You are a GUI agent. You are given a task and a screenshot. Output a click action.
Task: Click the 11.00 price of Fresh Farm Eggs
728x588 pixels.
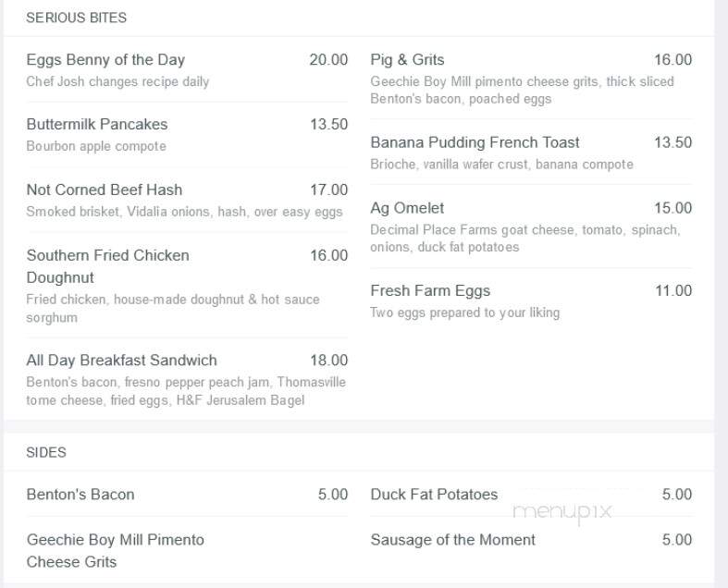673,290
